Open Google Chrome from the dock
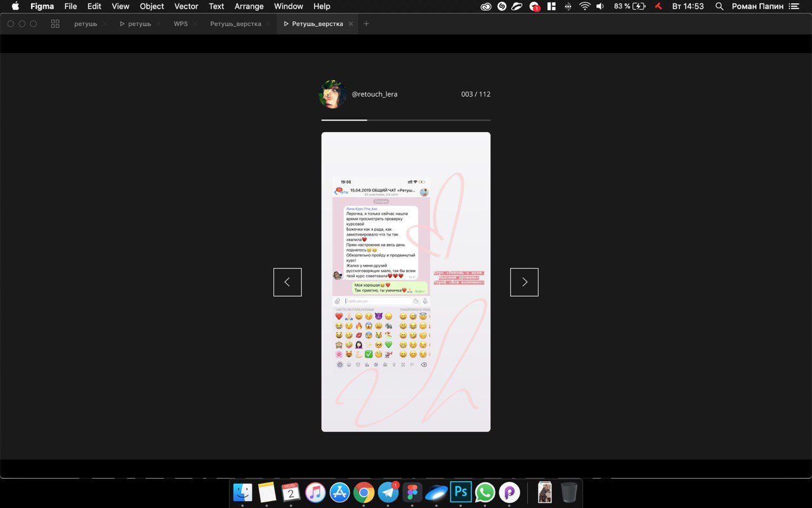The width and height of the screenshot is (812, 508). pos(363,493)
